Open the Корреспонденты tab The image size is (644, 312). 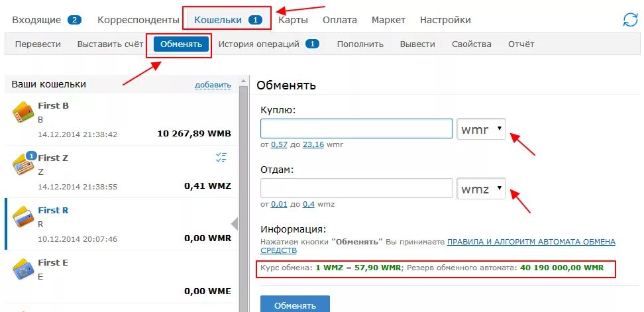pyautogui.click(x=138, y=20)
